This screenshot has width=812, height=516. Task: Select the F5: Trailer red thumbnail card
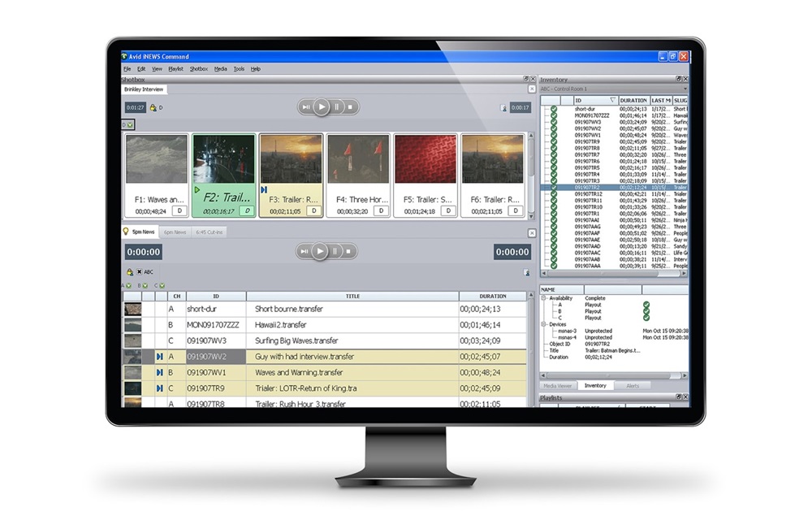[x=425, y=176]
